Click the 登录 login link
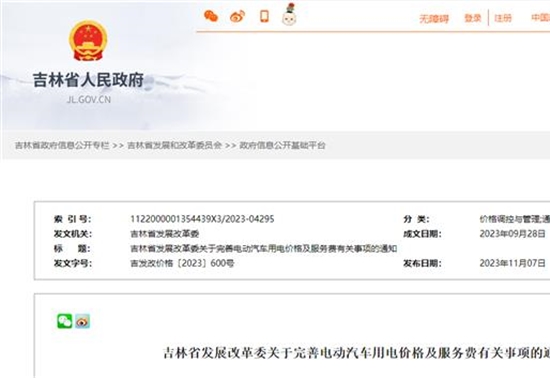 click(473, 18)
